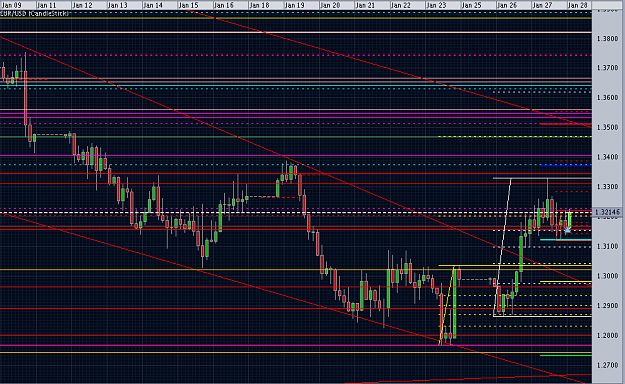Pick the 1.3500 price axis label
Viewport: 625px width, 384px height.
[x=608, y=128]
